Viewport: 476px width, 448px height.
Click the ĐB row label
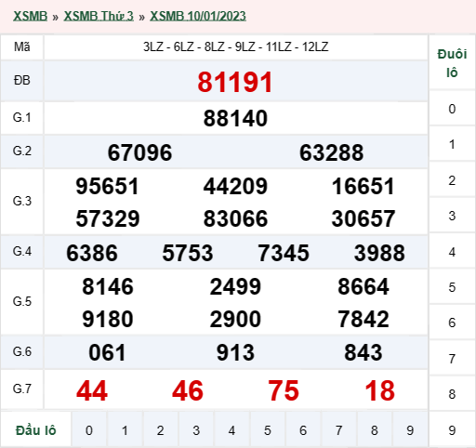click(22, 80)
